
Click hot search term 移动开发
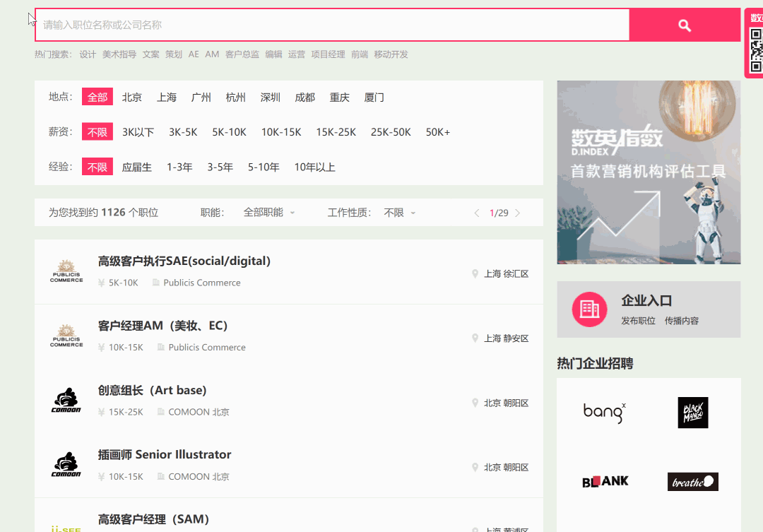point(391,54)
